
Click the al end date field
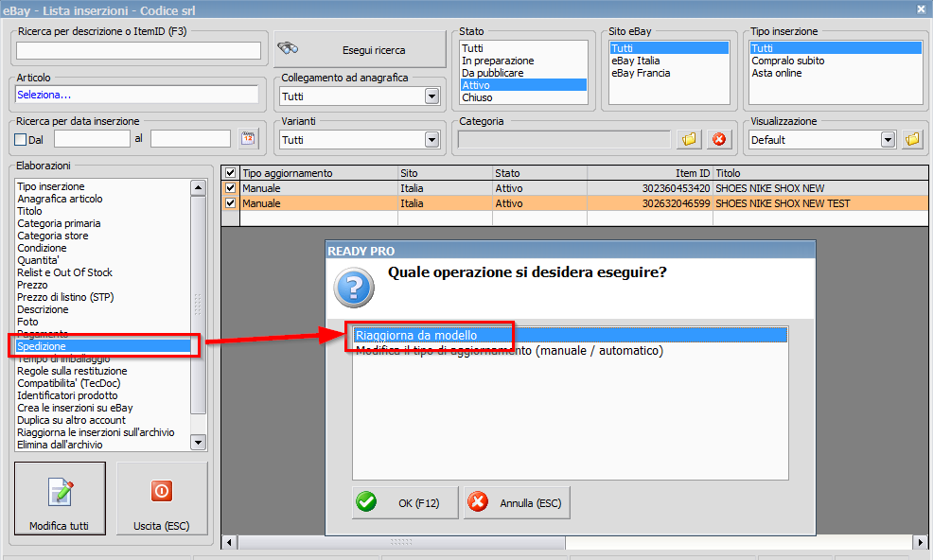coord(190,139)
